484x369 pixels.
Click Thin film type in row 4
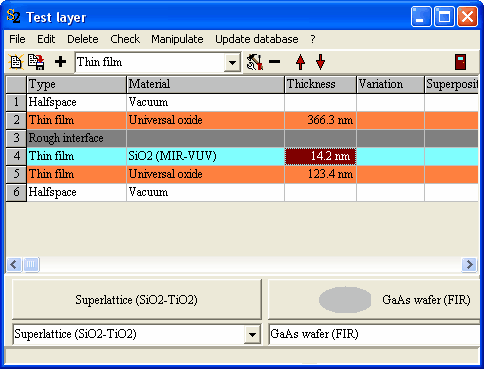coord(77,156)
